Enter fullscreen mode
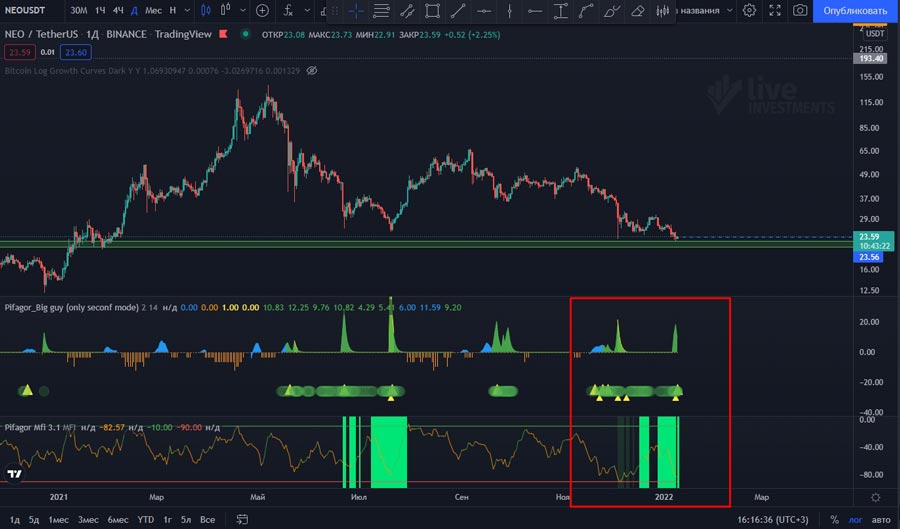Screen dimensions: 900x529 pos(775,10)
